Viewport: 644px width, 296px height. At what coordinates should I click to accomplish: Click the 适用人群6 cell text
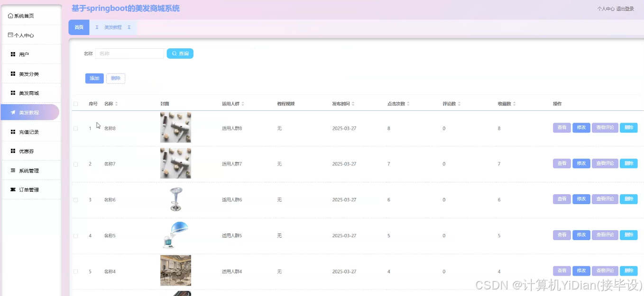232,200
